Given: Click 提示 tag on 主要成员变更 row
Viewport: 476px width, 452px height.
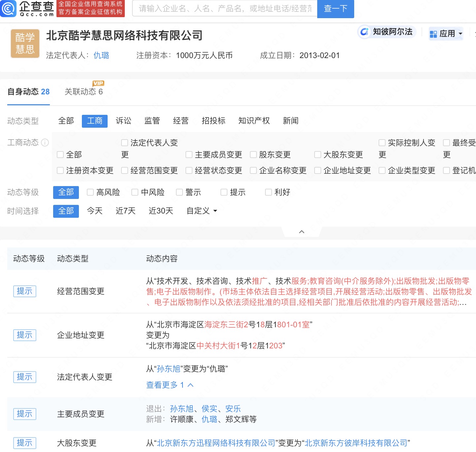Looking at the screenshot, I should [25, 414].
